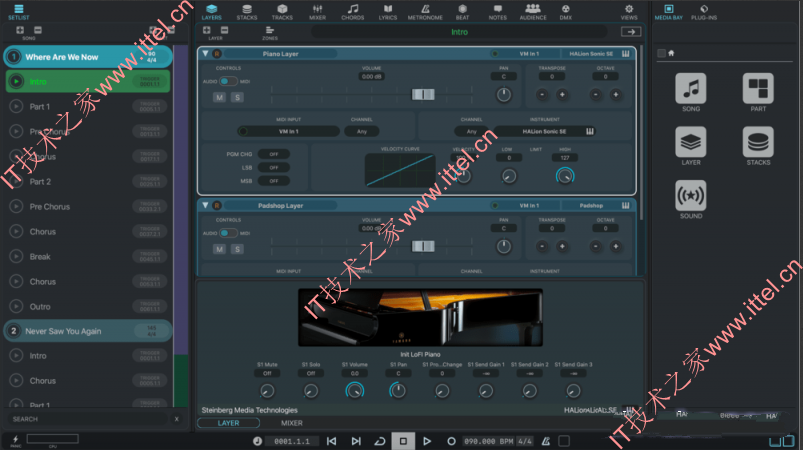
Task: Solo the Padshop Layer
Action: tap(237, 249)
